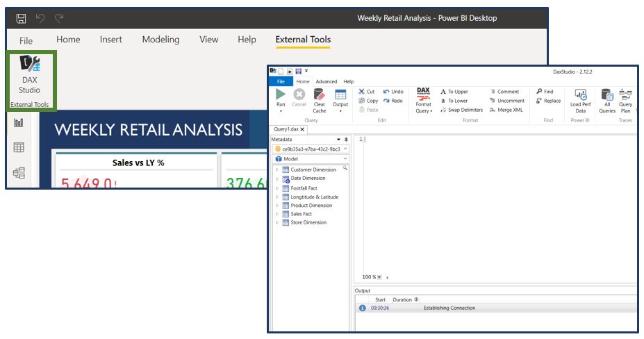
Task: Switch to the Advanced tab in DAX Studio
Action: coord(327,81)
